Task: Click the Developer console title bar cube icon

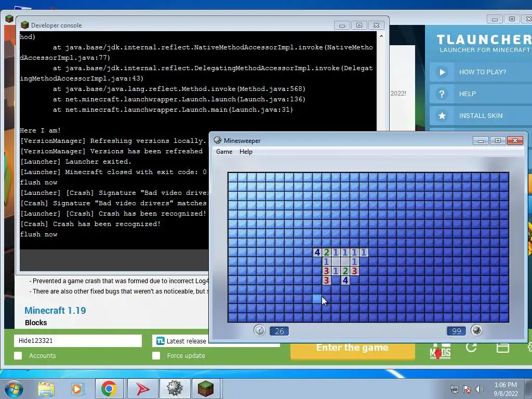Action: point(24,25)
